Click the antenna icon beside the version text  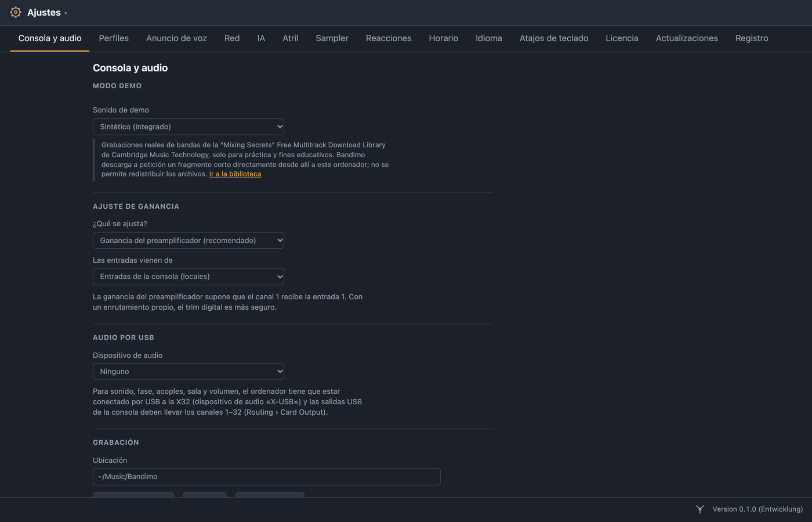700,509
